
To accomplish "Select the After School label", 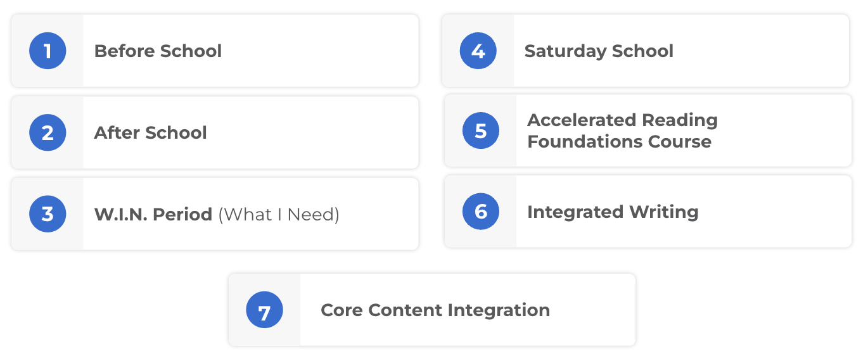I will click(x=151, y=132).
